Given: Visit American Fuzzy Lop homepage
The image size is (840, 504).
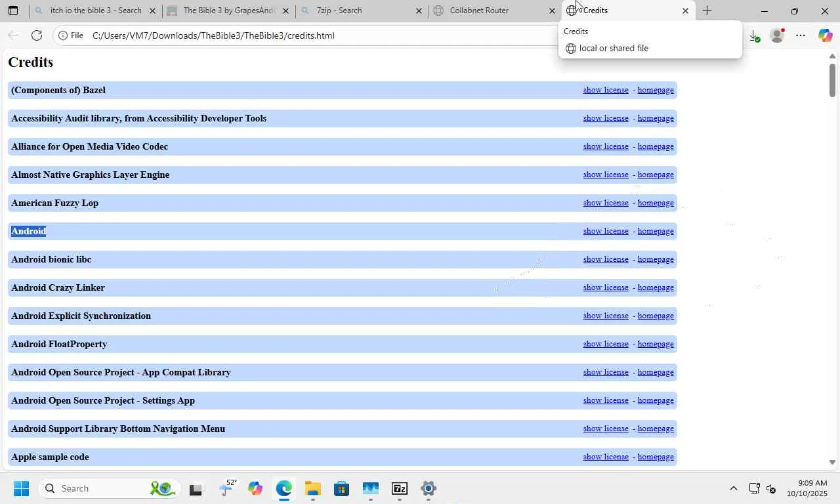Looking at the screenshot, I should click(x=656, y=203).
